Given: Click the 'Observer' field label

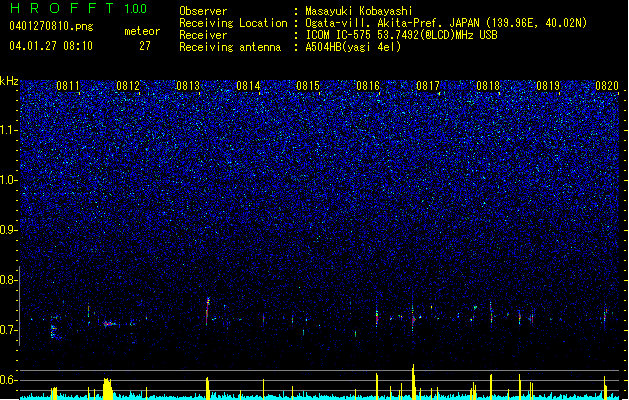Looking at the screenshot, I should [x=203, y=11].
